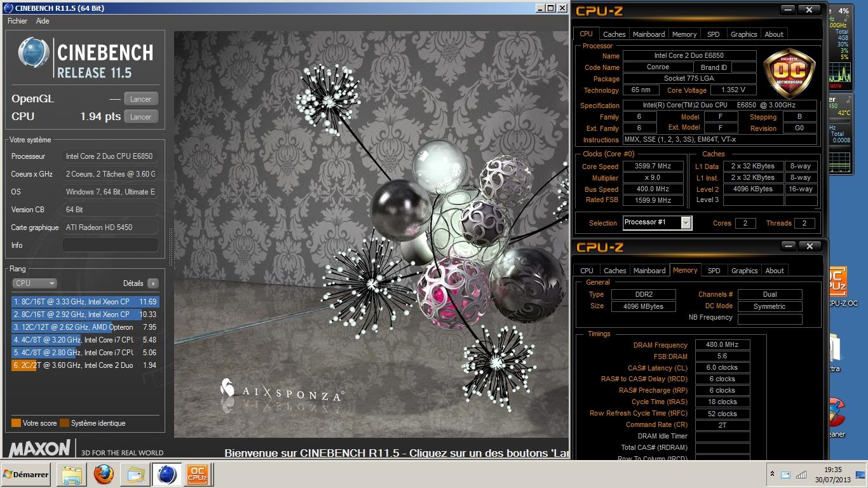The height and width of the screenshot is (488, 868).
Task: Launch the OpenGL benchmark with Lancer
Action: coord(140,98)
